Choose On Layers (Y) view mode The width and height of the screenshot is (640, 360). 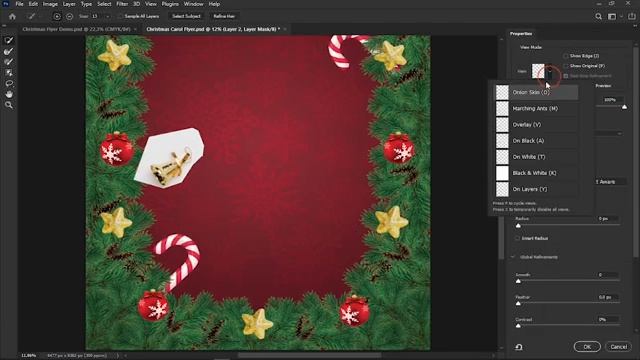tap(536, 189)
